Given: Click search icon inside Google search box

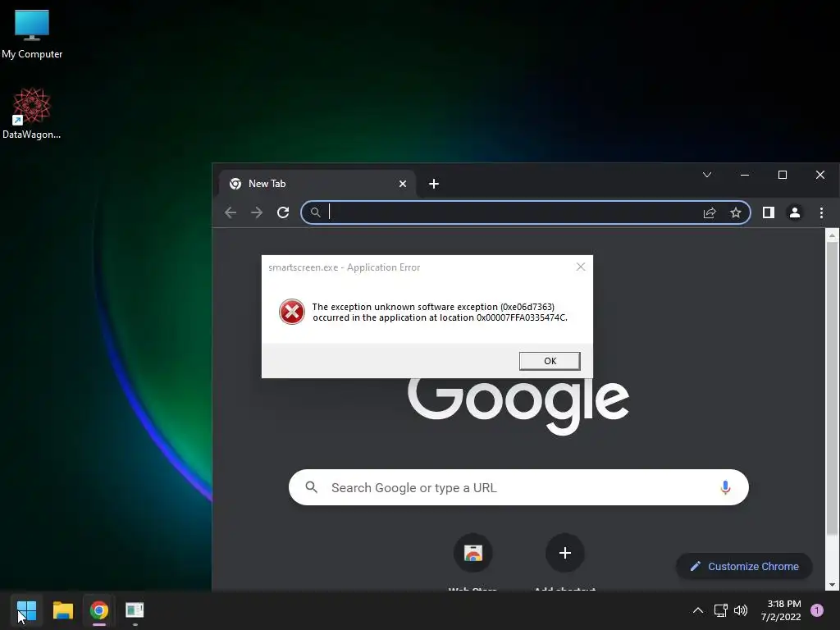Looking at the screenshot, I should 311,487.
